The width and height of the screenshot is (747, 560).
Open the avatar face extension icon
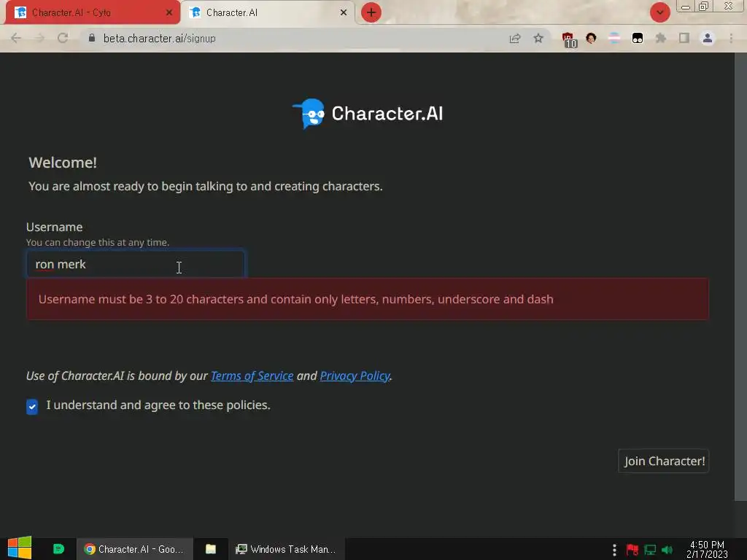pos(591,38)
